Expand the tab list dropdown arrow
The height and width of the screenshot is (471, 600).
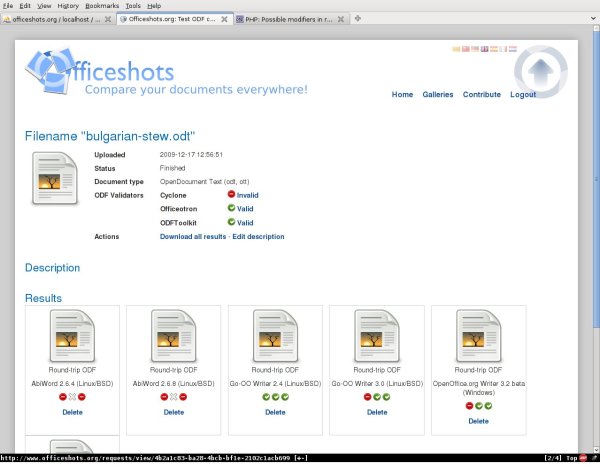[593, 18]
